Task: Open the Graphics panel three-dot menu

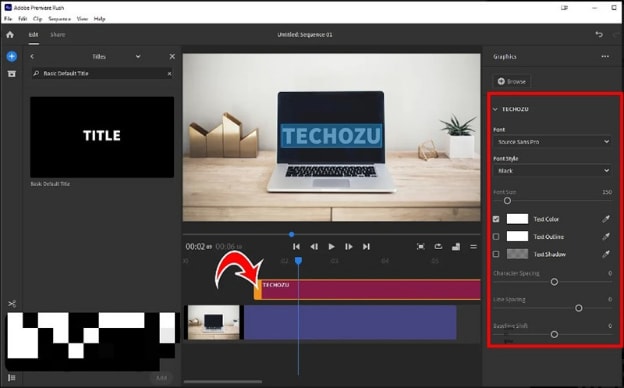Action: [x=605, y=57]
